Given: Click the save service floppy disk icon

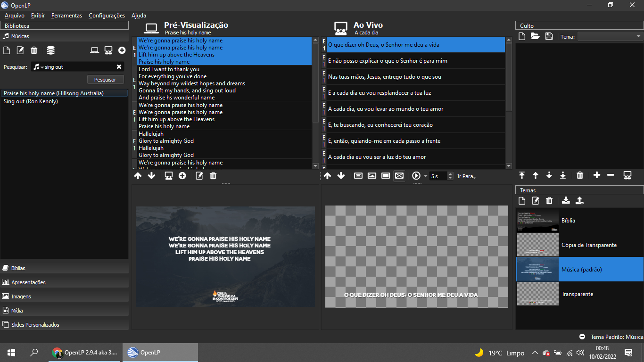Looking at the screenshot, I should [x=549, y=36].
